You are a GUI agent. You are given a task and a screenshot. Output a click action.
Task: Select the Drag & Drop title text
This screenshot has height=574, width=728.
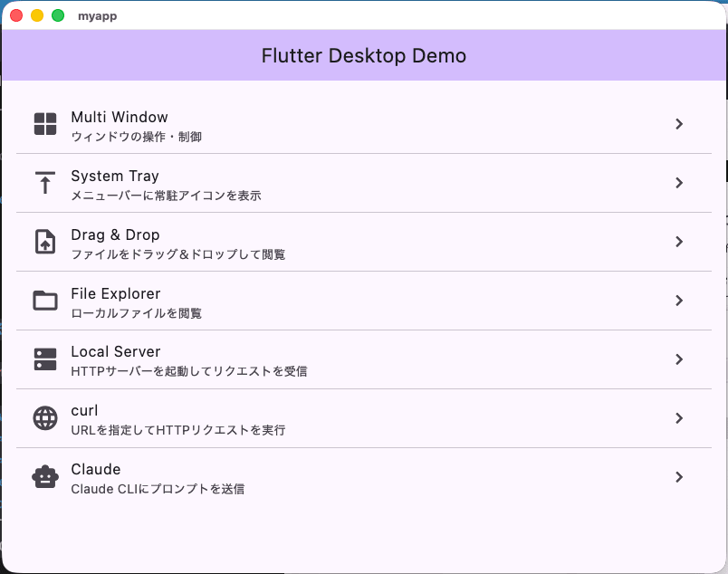click(x=115, y=235)
